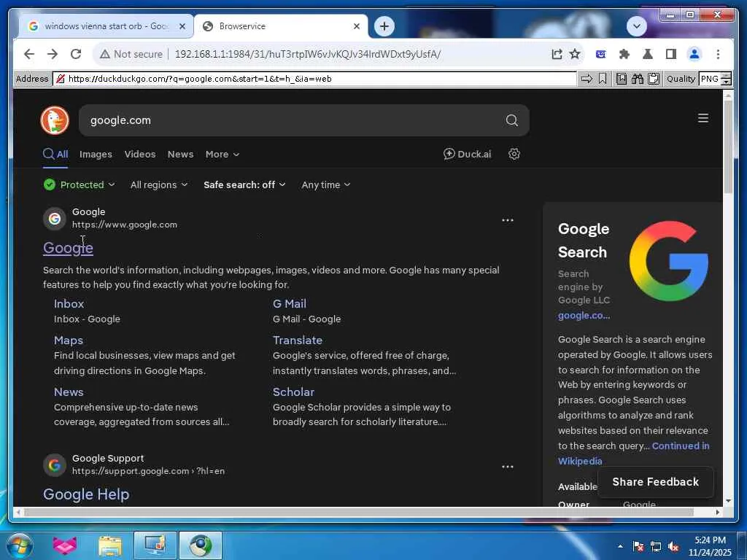Click the vertical scrollbar thumb
The image size is (747, 560).
pyautogui.click(x=728, y=145)
